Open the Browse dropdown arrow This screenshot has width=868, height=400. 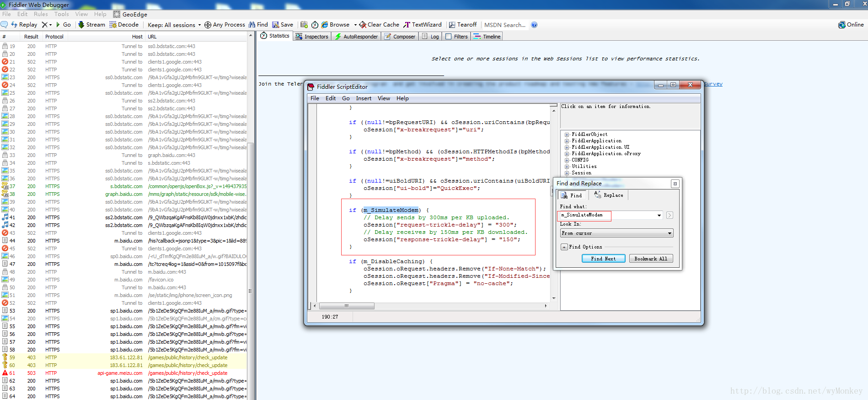coord(355,25)
